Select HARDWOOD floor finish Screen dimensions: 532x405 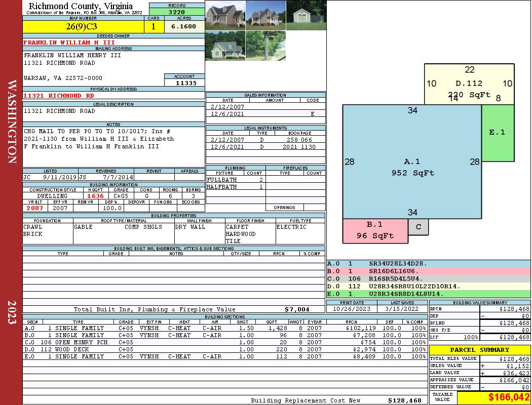click(x=241, y=234)
